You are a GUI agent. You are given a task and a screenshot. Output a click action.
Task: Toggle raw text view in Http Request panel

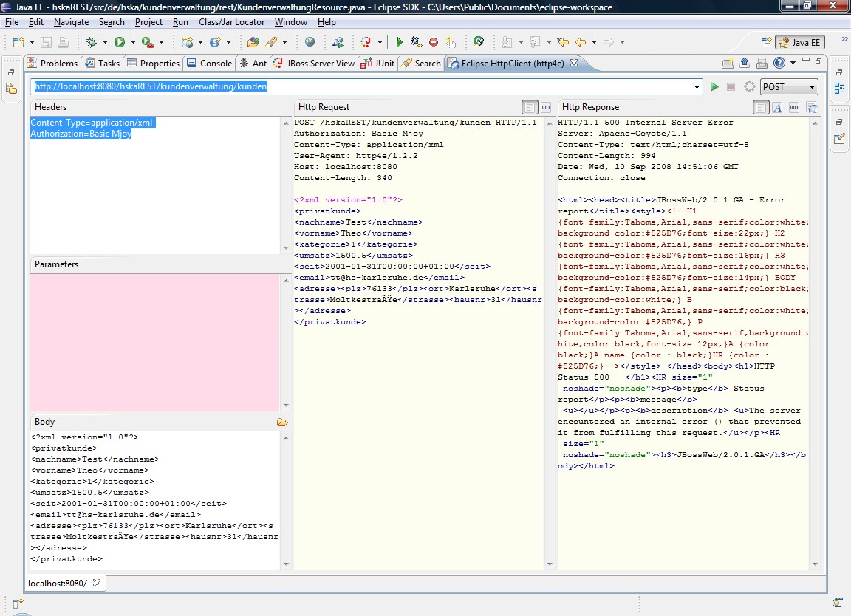click(529, 108)
